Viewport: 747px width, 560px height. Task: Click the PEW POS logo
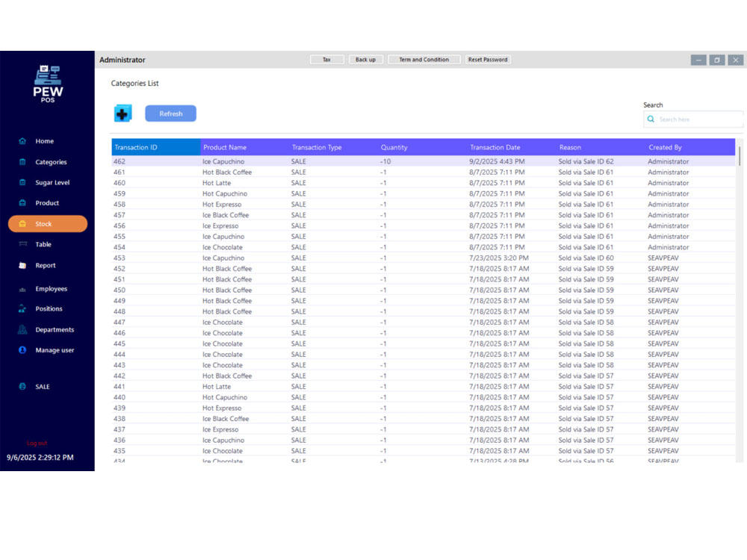(48, 84)
